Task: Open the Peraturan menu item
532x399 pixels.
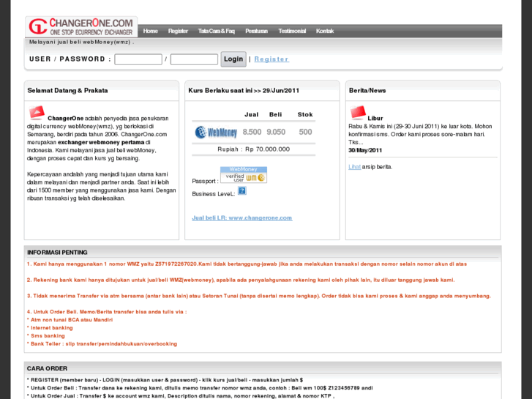Action: tap(256, 31)
